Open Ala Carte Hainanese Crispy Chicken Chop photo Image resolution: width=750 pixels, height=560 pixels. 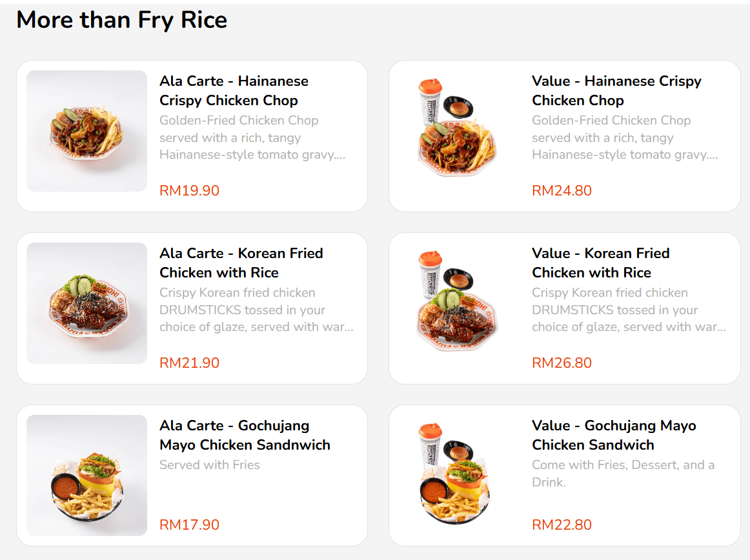86,131
